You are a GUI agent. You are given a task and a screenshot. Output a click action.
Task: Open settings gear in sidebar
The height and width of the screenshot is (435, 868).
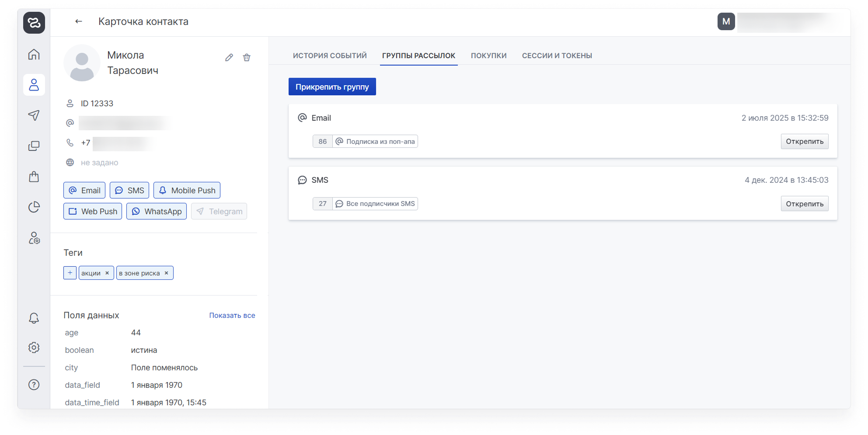(x=34, y=348)
